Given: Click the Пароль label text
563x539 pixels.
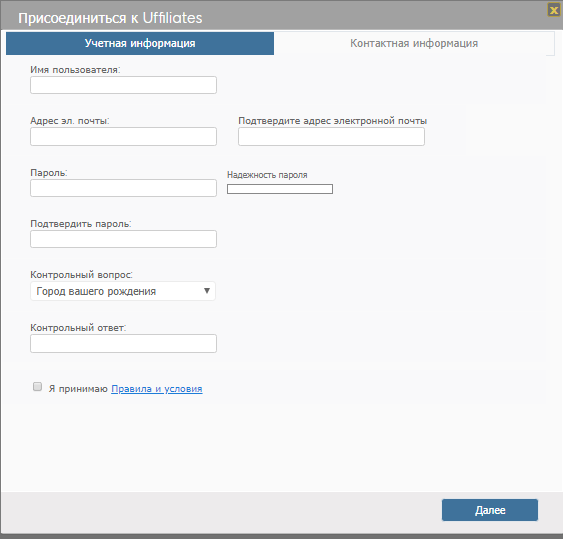Looking at the screenshot, I should tap(49, 173).
